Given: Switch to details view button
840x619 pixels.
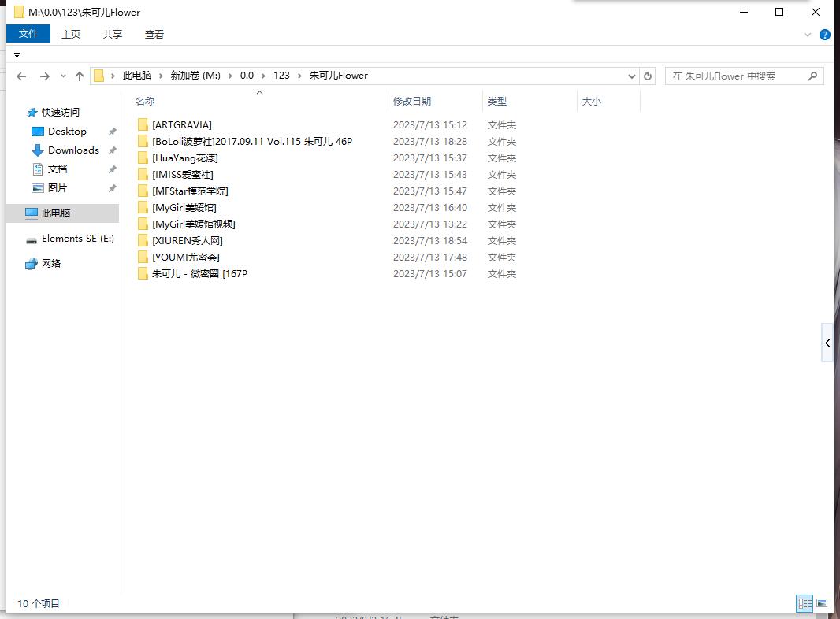Looking at the screenshot, I should 805,603.
